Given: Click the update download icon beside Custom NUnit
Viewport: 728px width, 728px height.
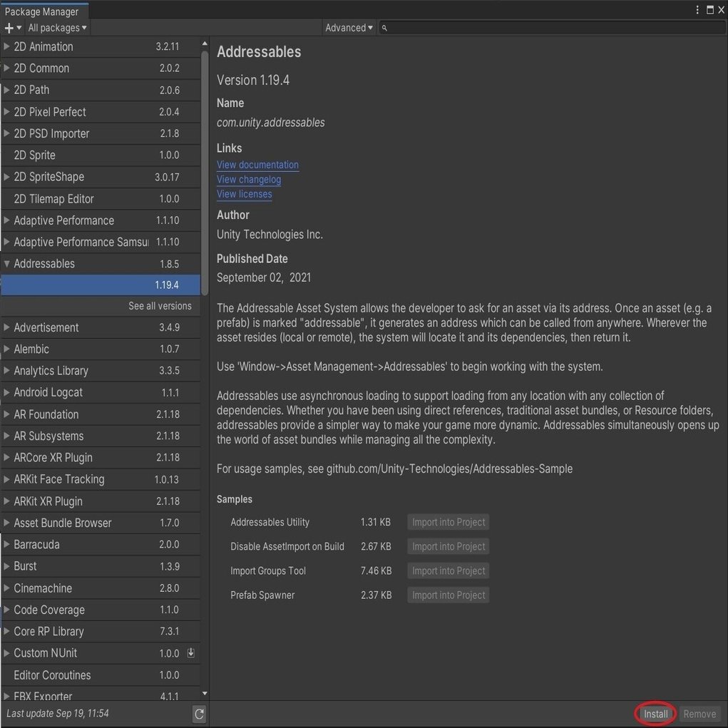Looking at the screenshot, I should tap(190, 652).
